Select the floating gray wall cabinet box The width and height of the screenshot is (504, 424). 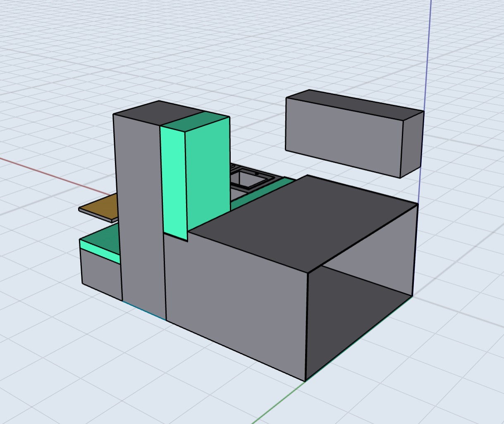click(x=354, y=133)
